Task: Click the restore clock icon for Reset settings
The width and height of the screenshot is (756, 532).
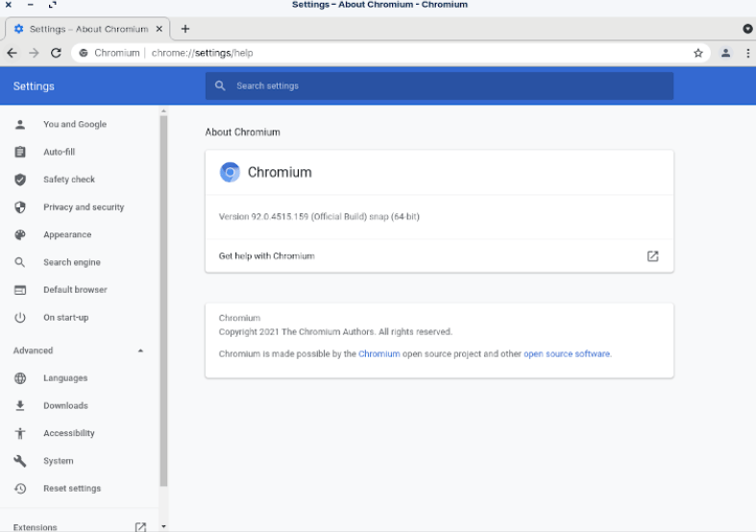Action: (x=20, y=489)
